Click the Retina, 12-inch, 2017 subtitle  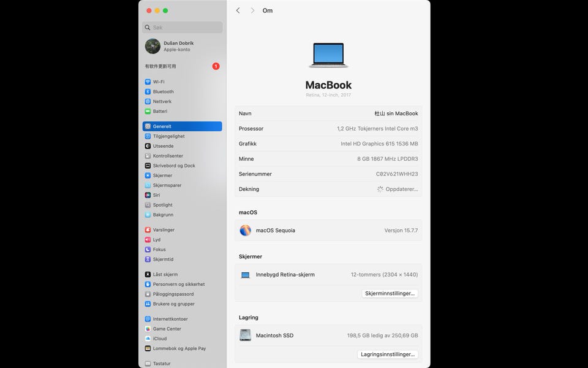click(328, 95)
